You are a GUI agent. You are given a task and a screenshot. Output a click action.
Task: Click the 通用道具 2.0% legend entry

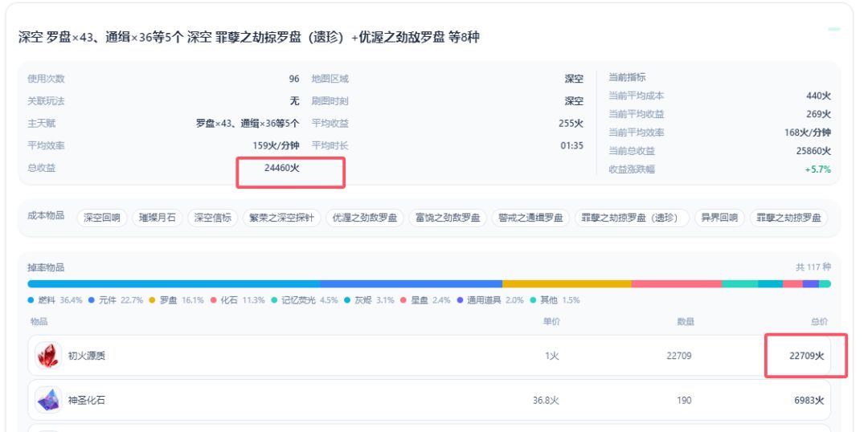pyautogui.click(x=490, y=300)
